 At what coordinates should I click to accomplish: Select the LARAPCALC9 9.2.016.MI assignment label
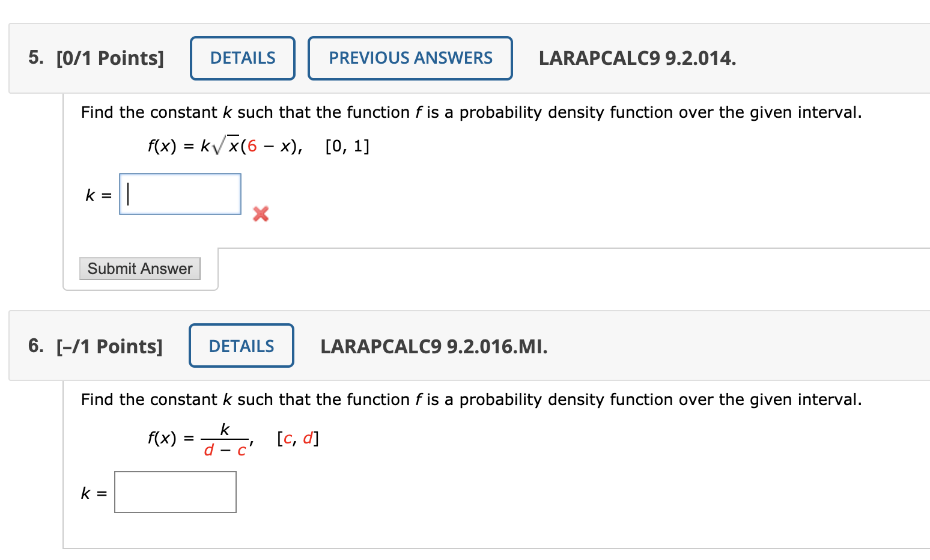pyautogui.click(x=434, y=346)
